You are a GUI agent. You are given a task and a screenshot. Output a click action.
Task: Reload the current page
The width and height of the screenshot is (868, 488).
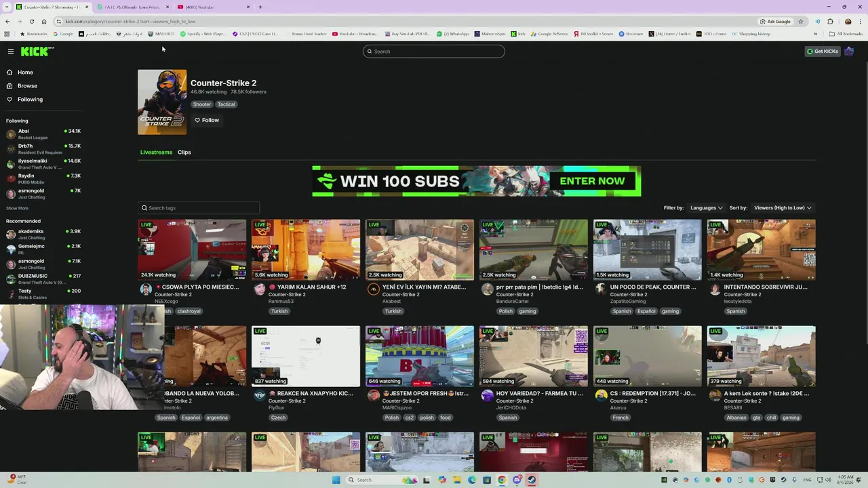32,21
